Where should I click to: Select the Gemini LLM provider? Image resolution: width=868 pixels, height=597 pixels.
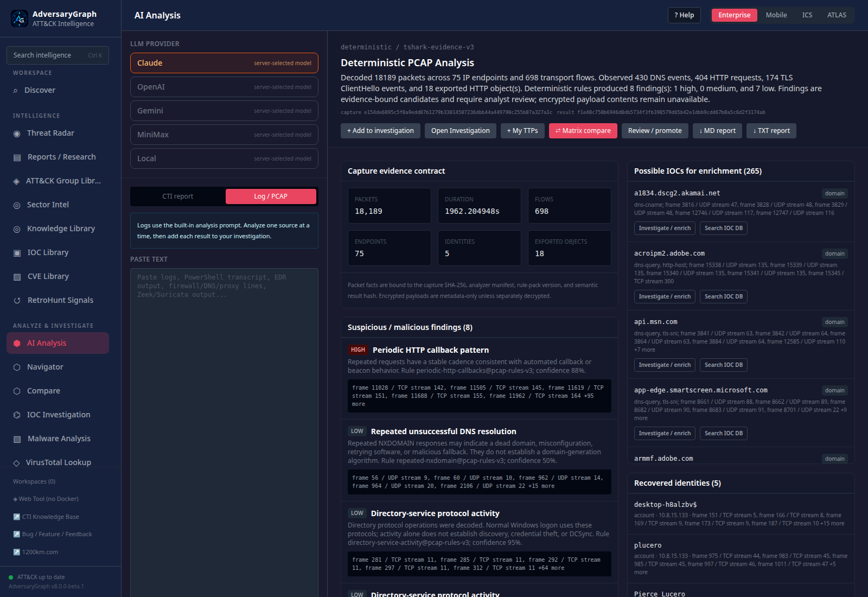224,111
